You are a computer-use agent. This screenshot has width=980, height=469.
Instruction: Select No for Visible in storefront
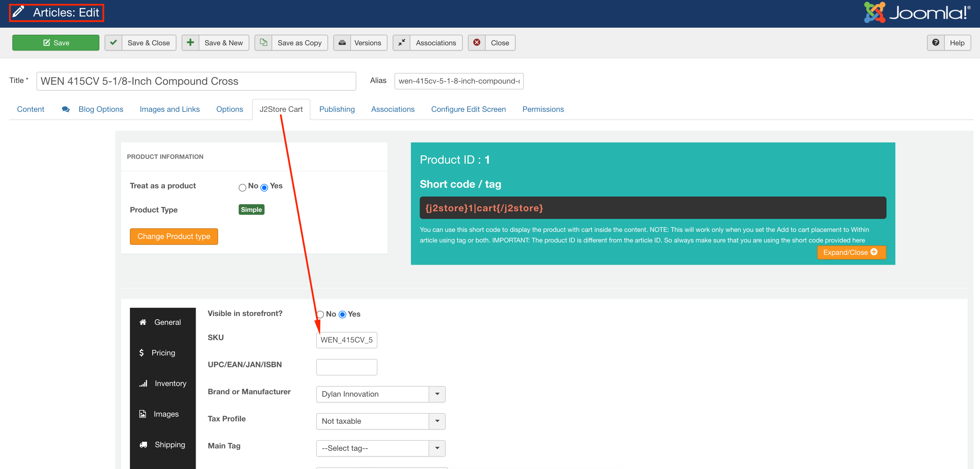320,315
